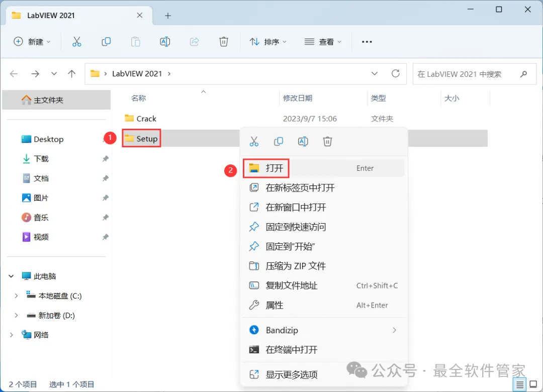Click the toolbar Copy icon

tap(106, 42)
